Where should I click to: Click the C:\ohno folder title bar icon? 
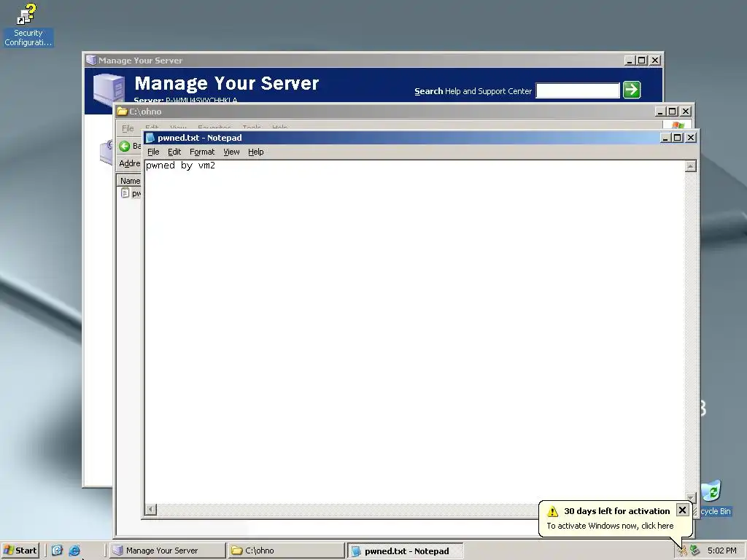tap(123, 112)
